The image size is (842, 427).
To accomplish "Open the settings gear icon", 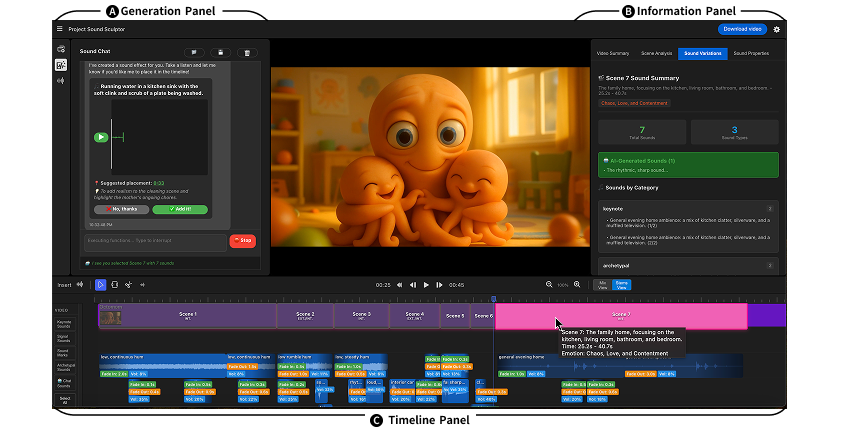I will click(x=776, y=30).
